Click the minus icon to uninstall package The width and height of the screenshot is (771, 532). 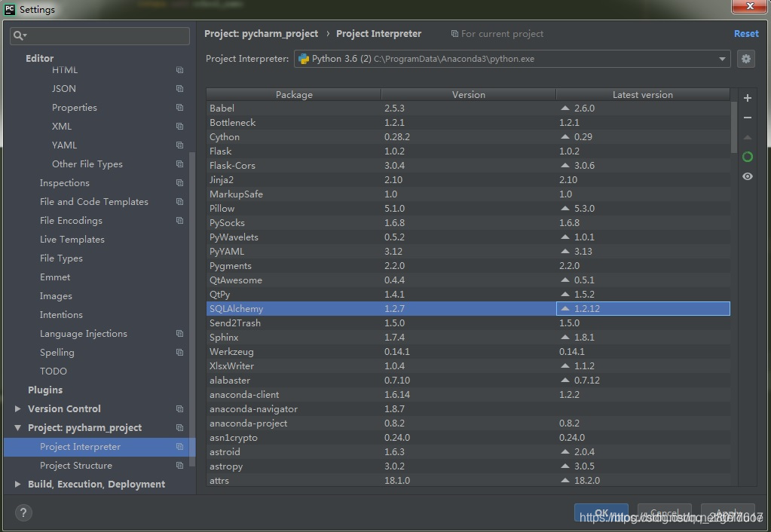[x=748, y=118]
